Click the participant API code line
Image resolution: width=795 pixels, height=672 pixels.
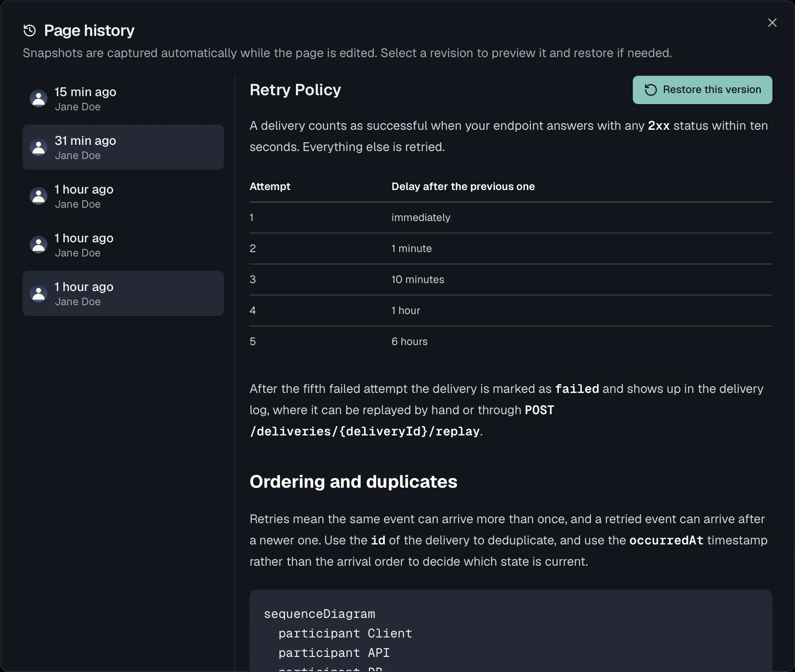coord(334,653)
